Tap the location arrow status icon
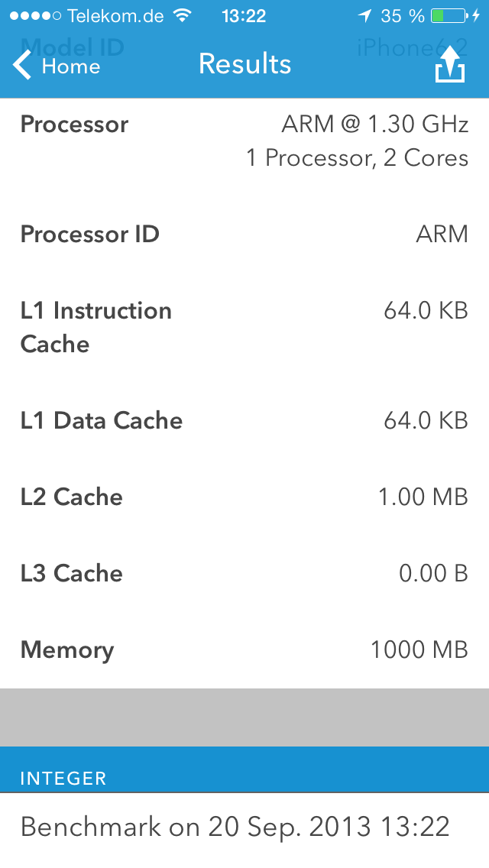This screenshot has height=868, width=489. pos(364,15)
